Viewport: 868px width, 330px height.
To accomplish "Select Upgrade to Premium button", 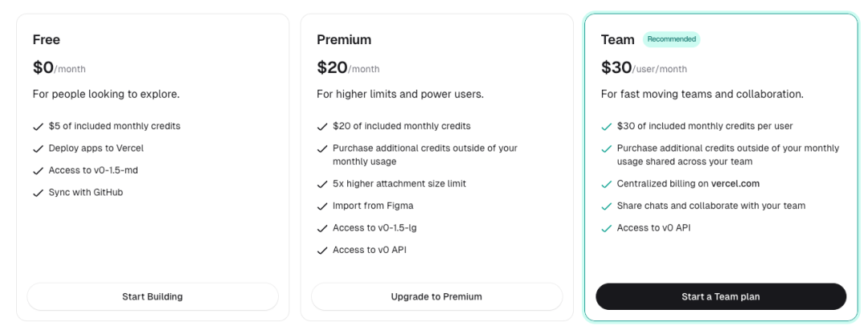I will pos(436,297).
